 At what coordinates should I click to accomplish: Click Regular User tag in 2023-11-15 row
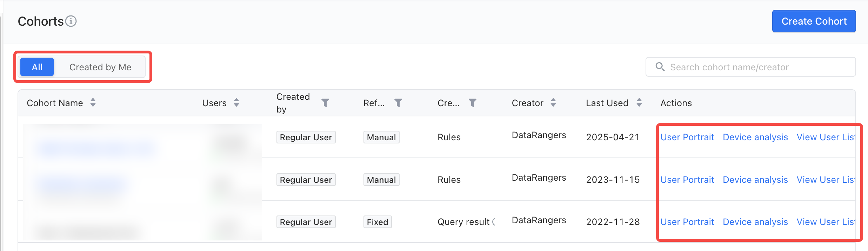tap(306, 180)
